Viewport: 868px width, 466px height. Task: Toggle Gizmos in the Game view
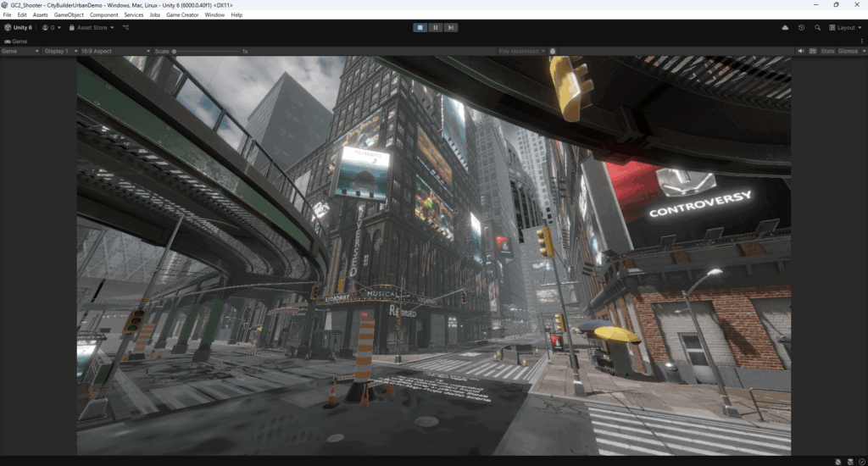[849, 51]
